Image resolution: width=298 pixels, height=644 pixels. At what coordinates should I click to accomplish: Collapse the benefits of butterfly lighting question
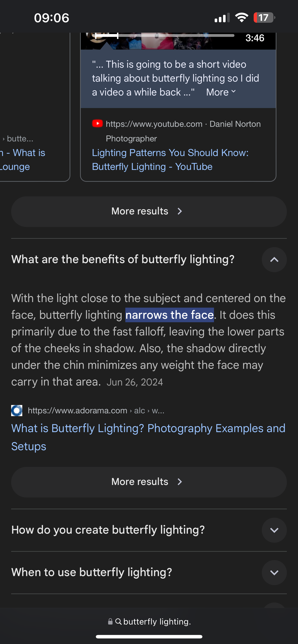(x=274, y=259)
